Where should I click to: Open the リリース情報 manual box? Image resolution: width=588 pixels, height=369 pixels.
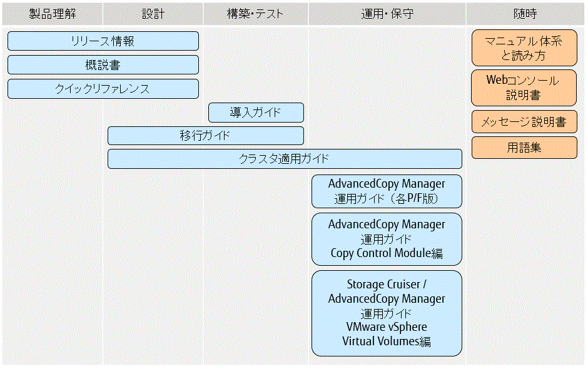[103, 41]
